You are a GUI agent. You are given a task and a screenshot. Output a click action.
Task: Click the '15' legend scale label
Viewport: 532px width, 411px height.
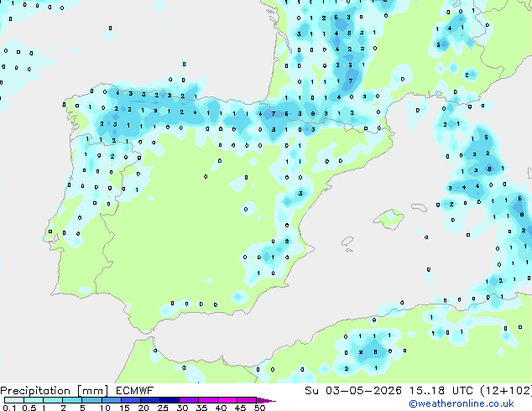click(124, 408)
